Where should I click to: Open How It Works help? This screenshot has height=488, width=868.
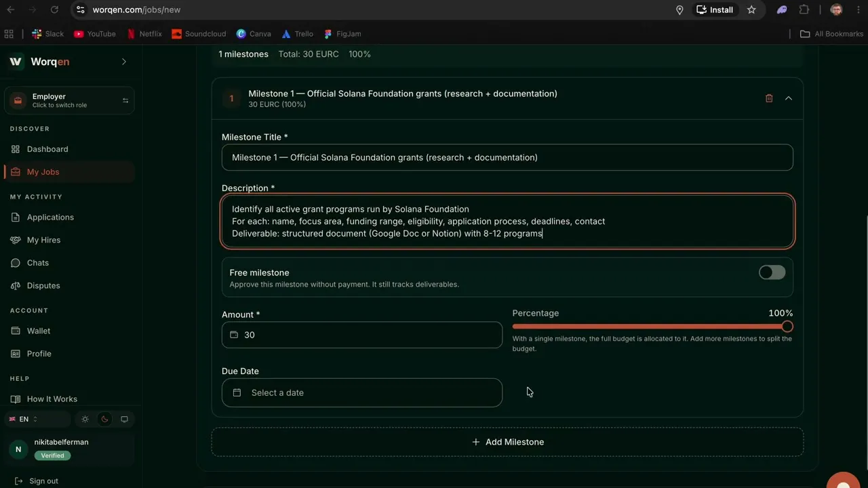(69, 399)
